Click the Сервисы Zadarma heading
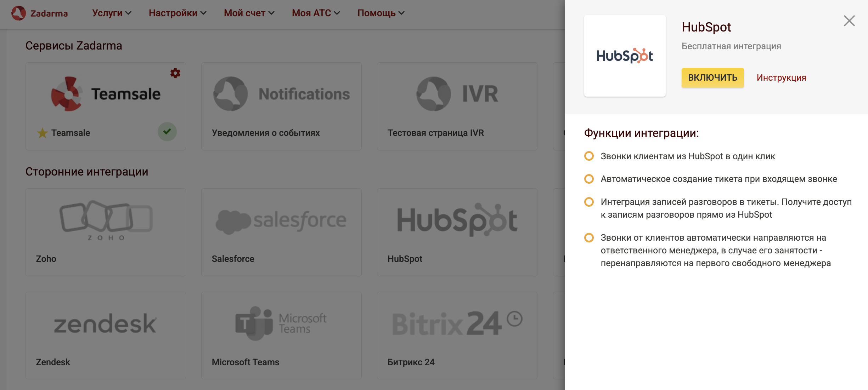Image resolution: width=868 pixels, height=390 pixels. (74, 46)
